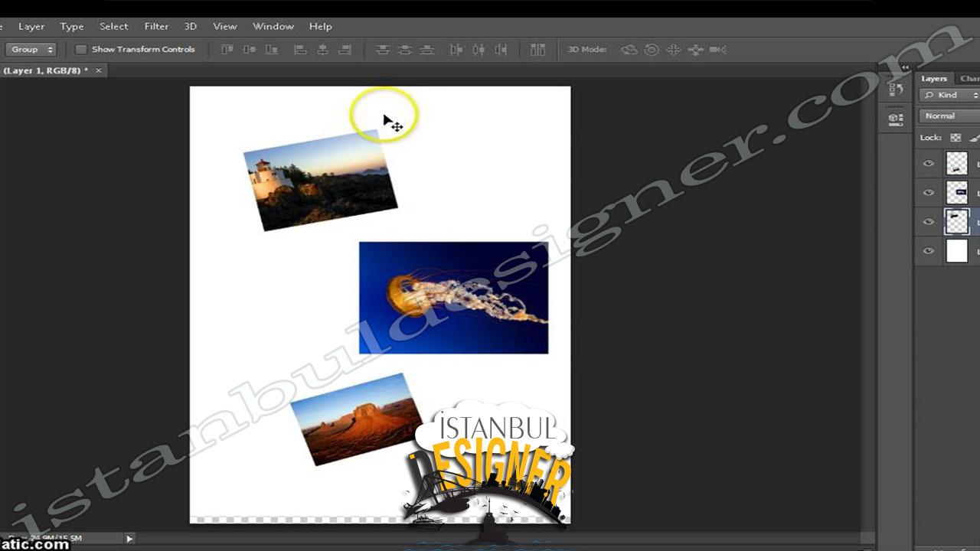
Task: Open the Layer menu
Action: pyautogui.click(x=31, y=26)
